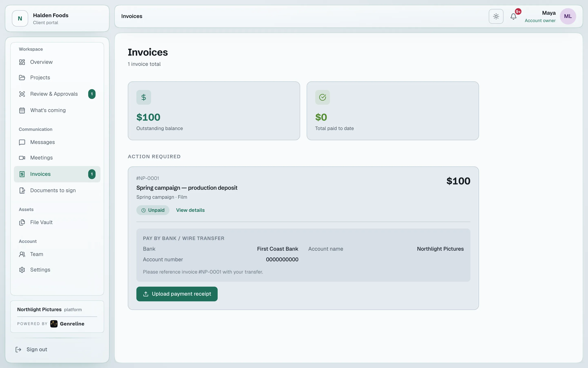Click the clock icon in Unpaid badge
This screenshot has width=588, height=368.
click(144, 210)
